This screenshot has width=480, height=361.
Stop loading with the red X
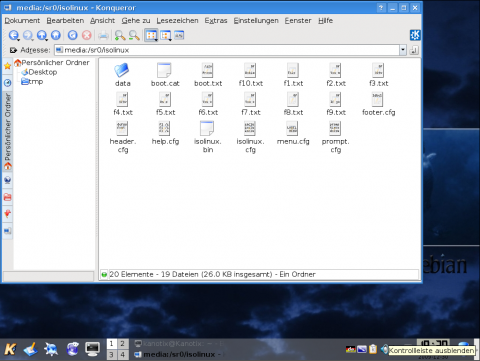coord(87,35)
